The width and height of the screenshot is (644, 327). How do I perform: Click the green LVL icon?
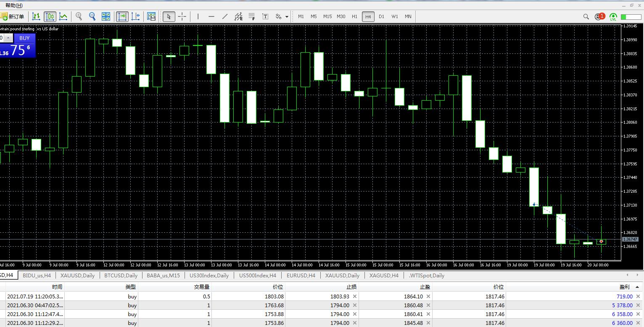613,17
